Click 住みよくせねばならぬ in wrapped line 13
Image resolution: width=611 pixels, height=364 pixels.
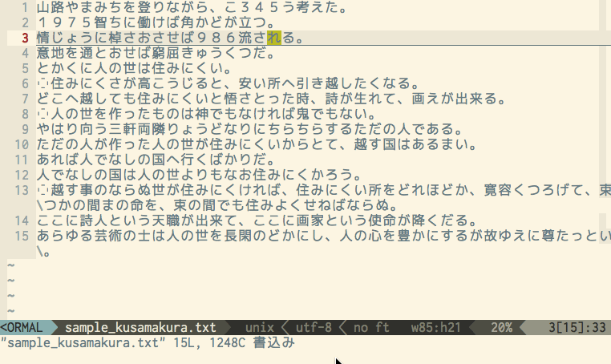318,205
